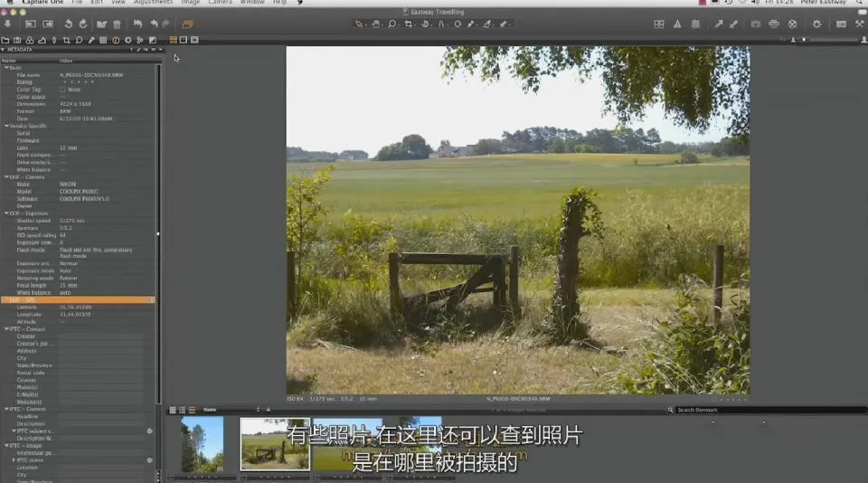
Task: Select the highlighted EXIF GPS row
Action: [x=78, y=299]
